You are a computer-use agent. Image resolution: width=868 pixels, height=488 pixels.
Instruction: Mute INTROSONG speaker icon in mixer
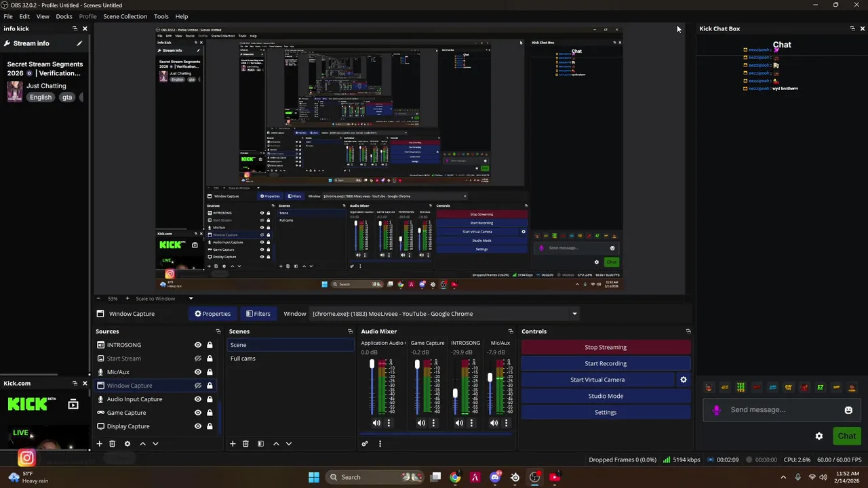click(459, 423)
